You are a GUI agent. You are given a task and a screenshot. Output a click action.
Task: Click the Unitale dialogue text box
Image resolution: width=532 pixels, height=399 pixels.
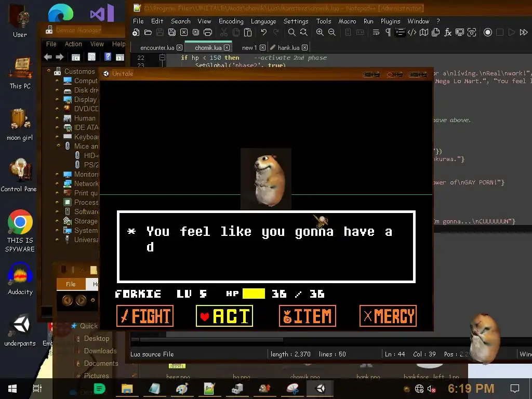pyautogui.click(x=266, y=247)
